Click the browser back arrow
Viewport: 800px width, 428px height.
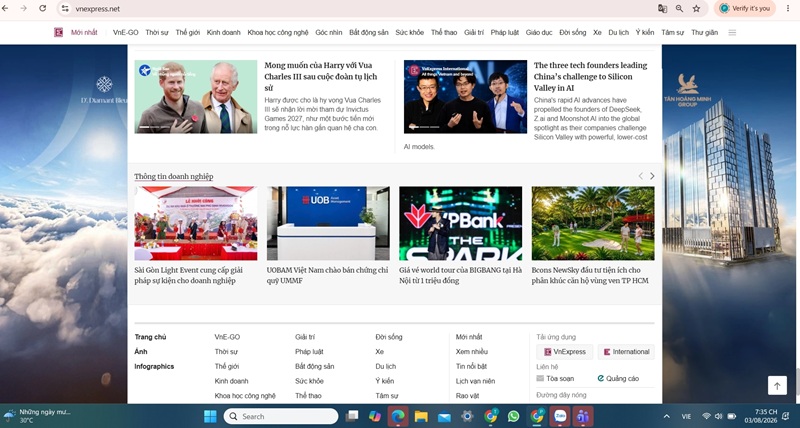point(5,9)
